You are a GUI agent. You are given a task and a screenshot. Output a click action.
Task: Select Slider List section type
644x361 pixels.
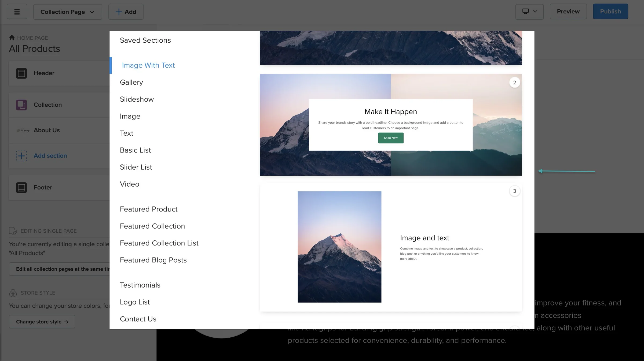(136, 167)
